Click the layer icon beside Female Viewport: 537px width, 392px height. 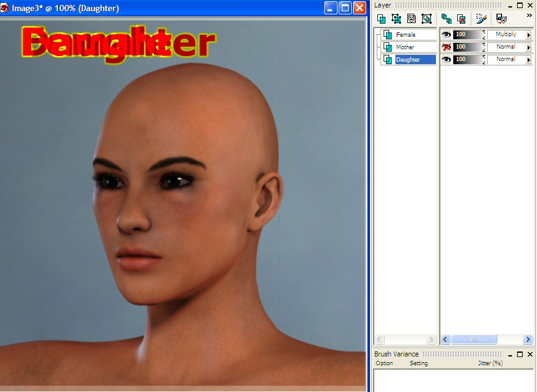(x=388, y=34)
